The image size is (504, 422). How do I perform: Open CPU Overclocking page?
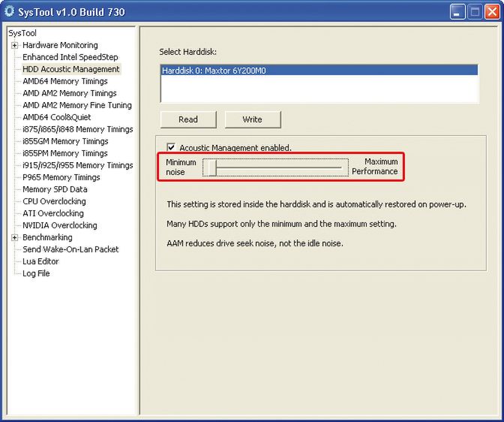54,201
